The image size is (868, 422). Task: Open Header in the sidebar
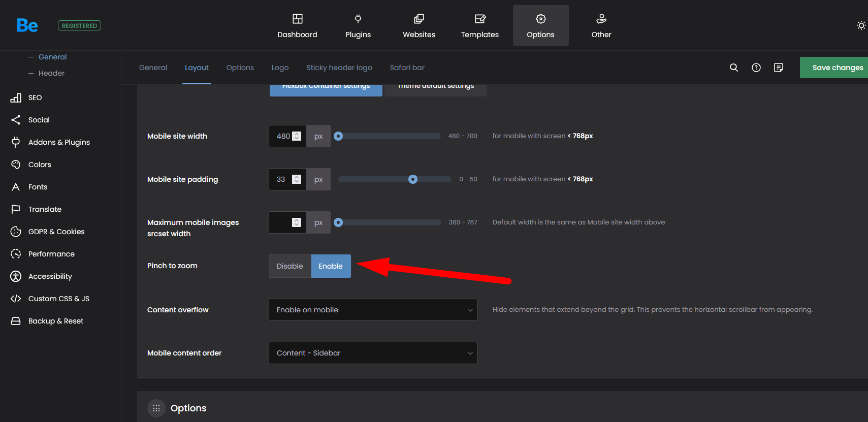coord(51,73)
